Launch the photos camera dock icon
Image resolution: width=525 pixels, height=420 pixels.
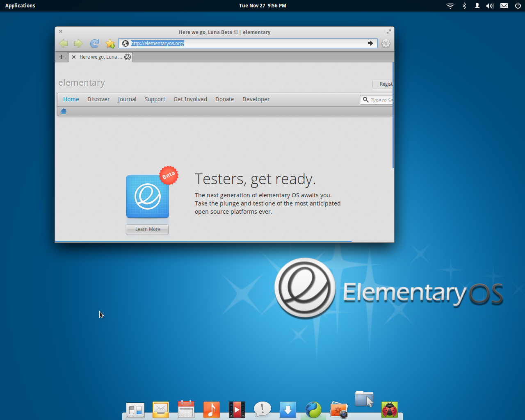[339, 409]
